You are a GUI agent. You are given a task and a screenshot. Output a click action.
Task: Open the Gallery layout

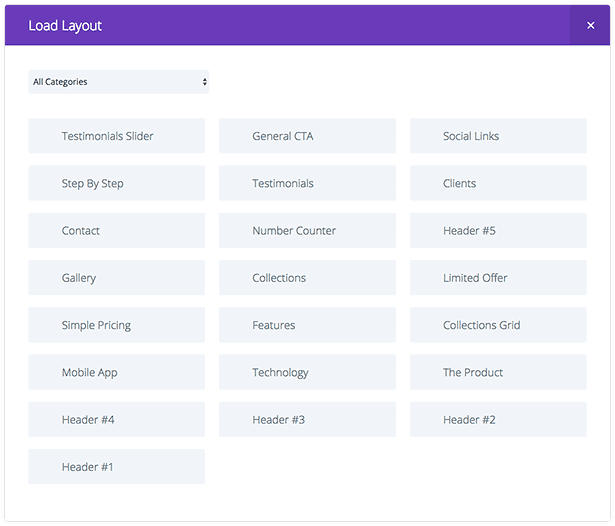pyautogui.click(x=116, y=278)
